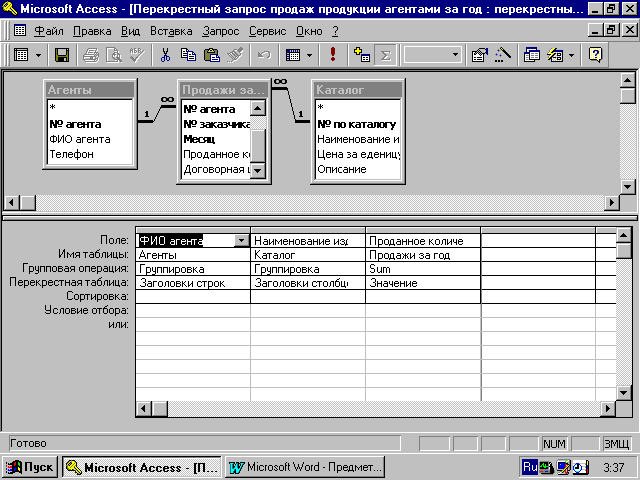
Task: Open the Properties toolbar icon
Action: (480, 55)
